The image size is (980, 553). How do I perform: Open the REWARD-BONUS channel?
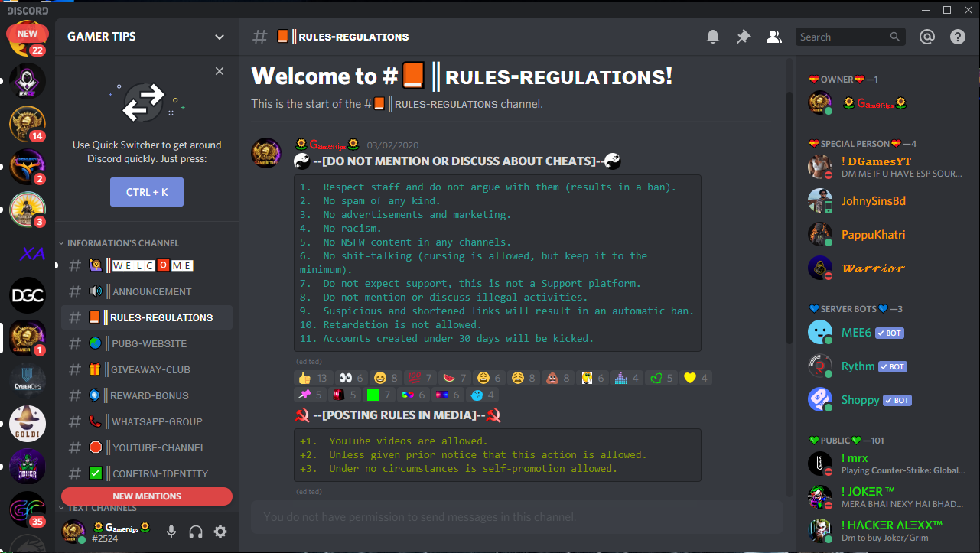147,395
